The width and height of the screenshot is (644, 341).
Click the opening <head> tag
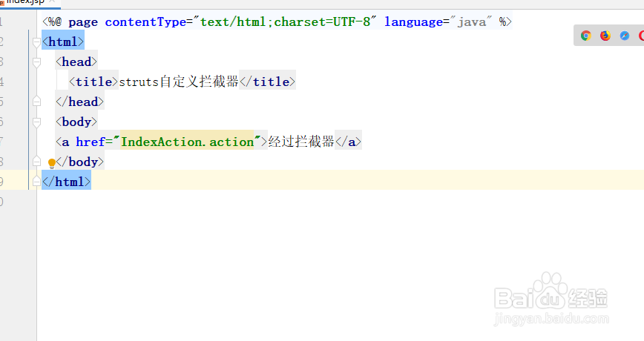click(x=76, y=62)
